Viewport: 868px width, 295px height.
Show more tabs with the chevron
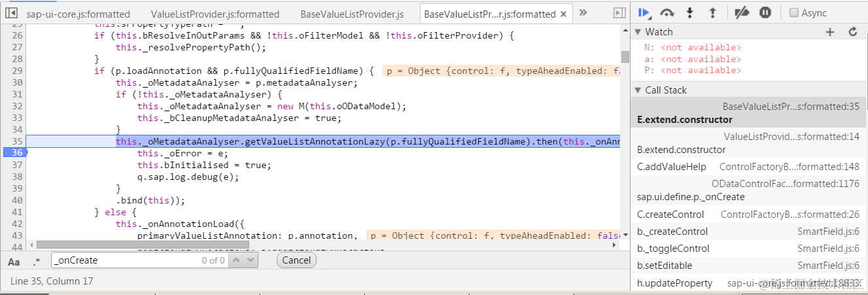(583, 13)
